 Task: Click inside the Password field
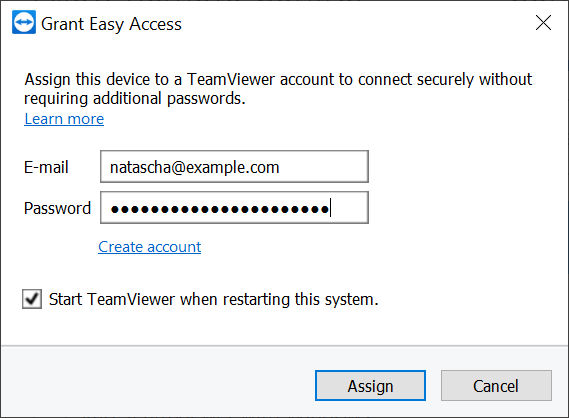(x=234, y=208)
